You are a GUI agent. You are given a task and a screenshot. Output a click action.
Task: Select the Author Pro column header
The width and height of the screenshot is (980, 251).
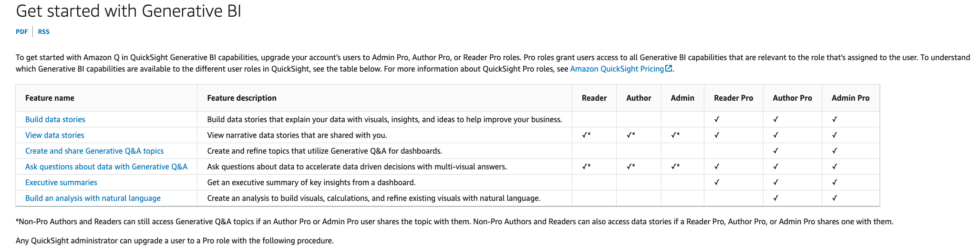(792, 98)
